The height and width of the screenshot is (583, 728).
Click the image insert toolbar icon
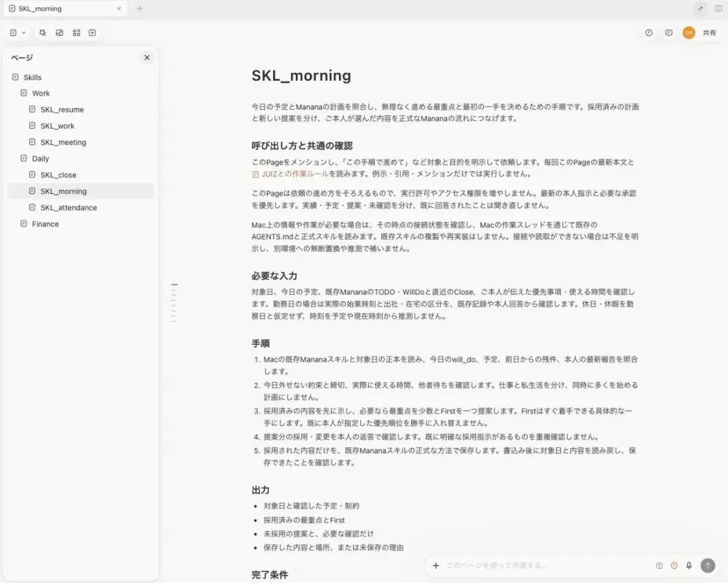coord(59,32)
